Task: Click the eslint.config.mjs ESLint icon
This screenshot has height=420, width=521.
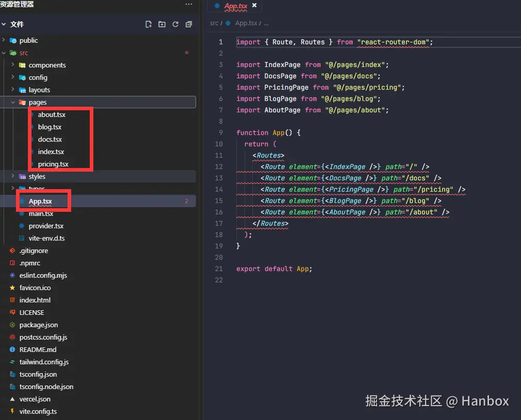Action: pos(12,275)
